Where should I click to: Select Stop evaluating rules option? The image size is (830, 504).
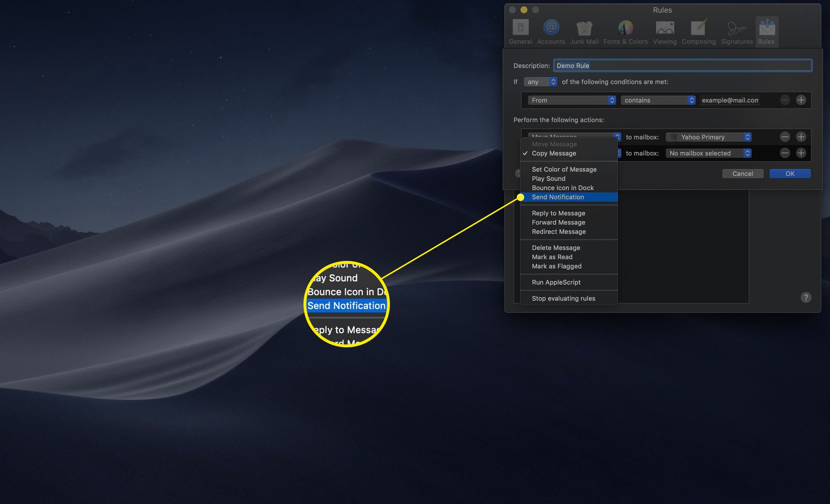(x=563, y=298)
